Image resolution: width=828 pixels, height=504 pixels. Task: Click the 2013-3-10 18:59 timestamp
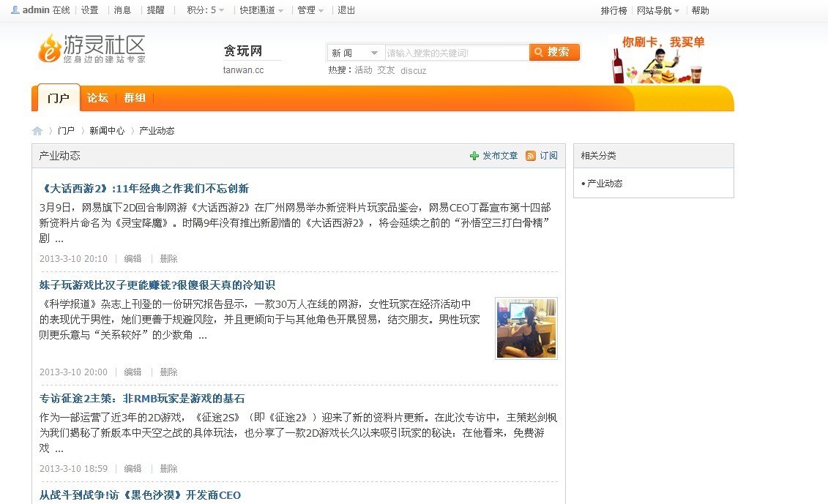[73, 469]
